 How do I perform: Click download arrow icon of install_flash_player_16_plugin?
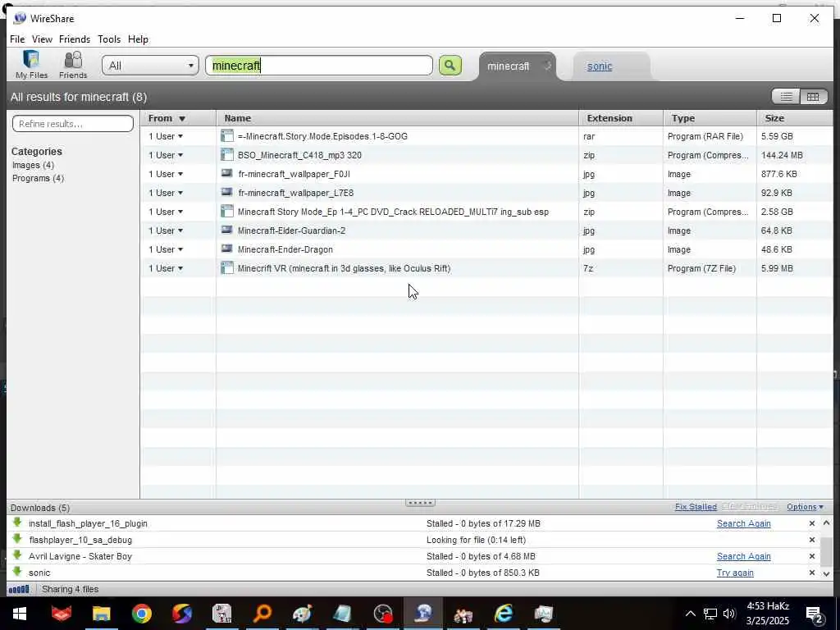tap(17, 523)
